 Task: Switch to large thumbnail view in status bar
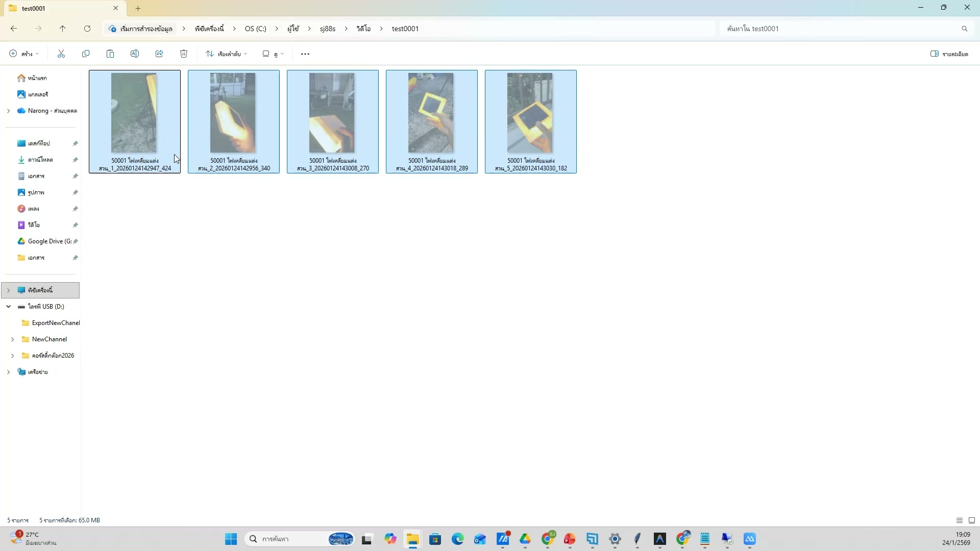[972, 520]
